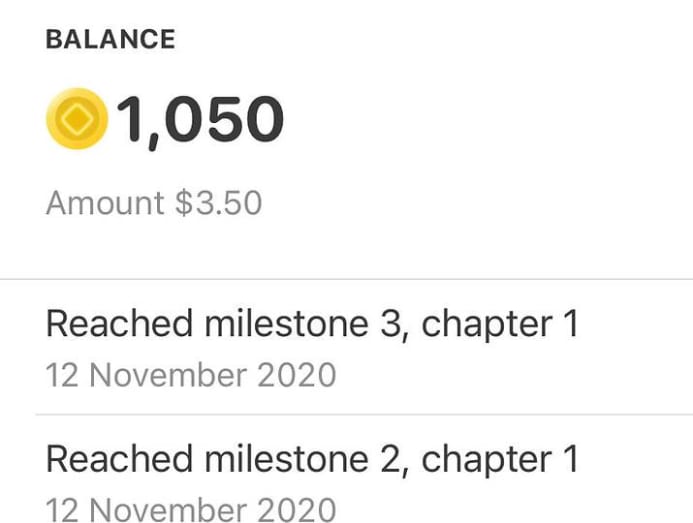Tap the 1,050 coin balance
Image resolution: width=693 pixels, height=523 pixels.
pos(201,120)
